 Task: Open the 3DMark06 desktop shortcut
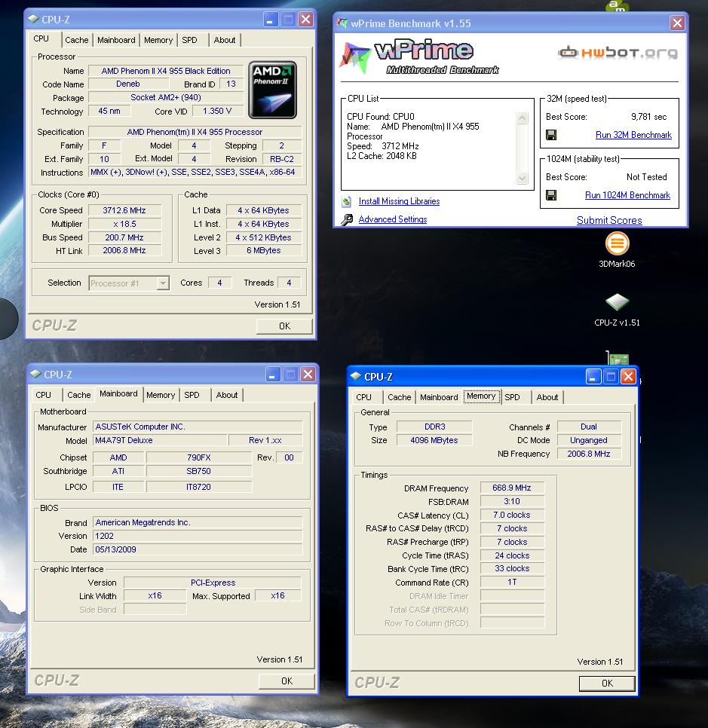(x=617, y=249)
